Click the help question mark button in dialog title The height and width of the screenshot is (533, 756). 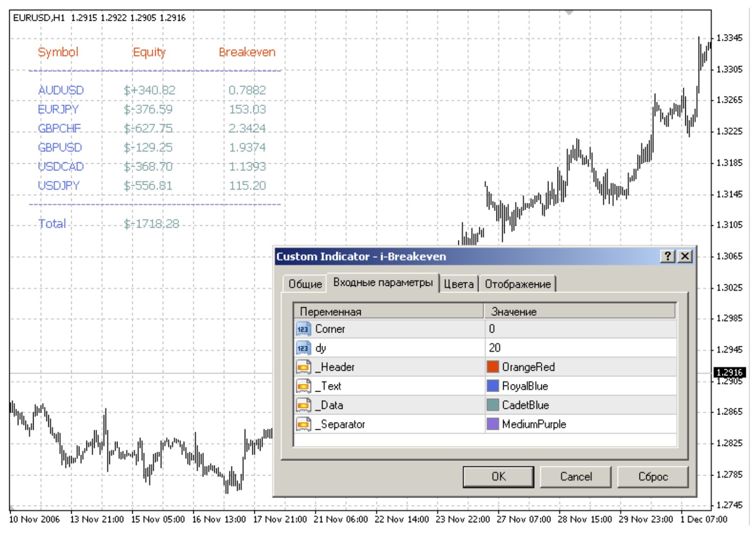668,256
